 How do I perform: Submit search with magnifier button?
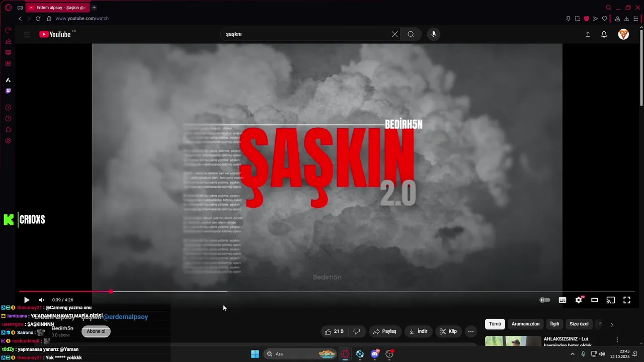pyautogui.click(x=411, y=34)
